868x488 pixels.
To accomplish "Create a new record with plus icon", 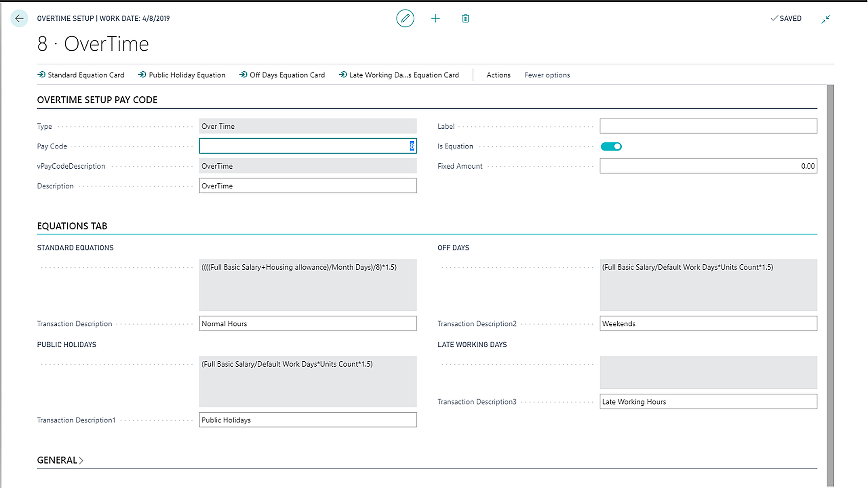I will 435,18.
